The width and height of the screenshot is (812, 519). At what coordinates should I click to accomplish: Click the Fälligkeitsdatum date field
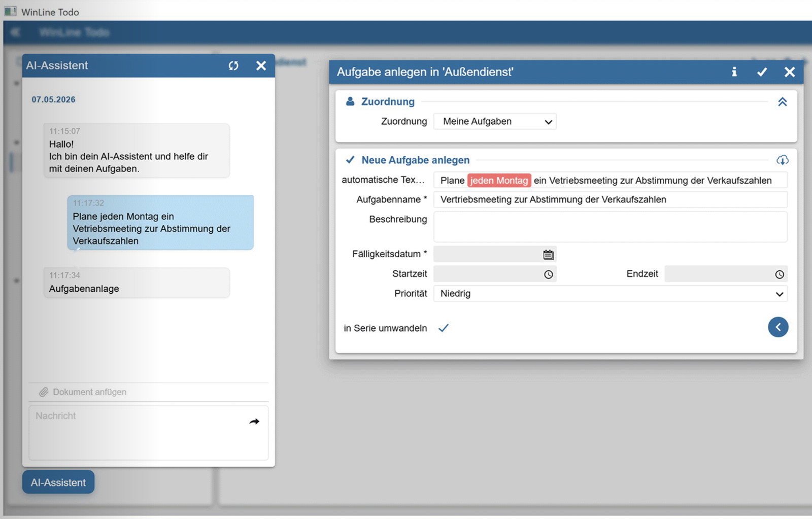pyautogui.click(x=495, y=254)
